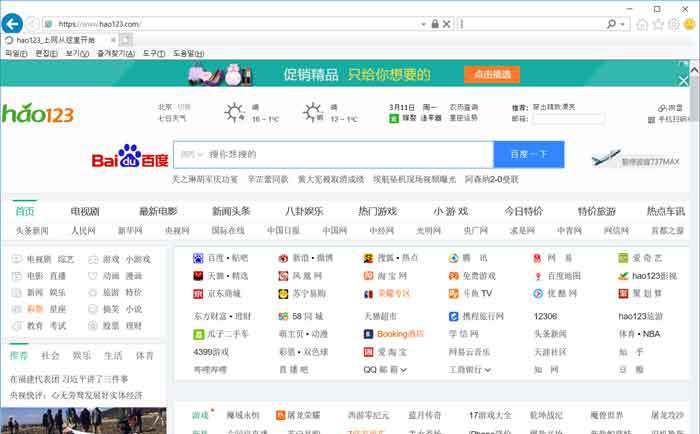Open the 파일(F) menu

(16, 53)
